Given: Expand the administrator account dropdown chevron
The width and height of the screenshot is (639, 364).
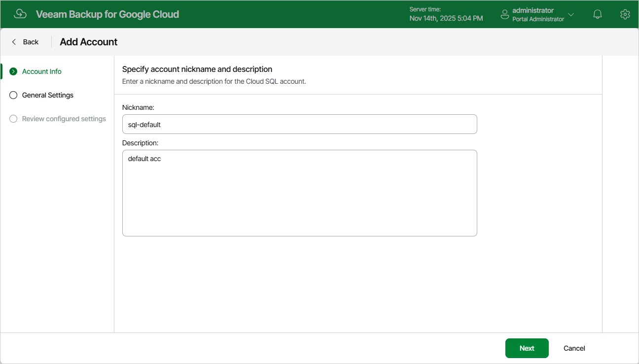Looking at the screenshot, I should pos(571,15).
